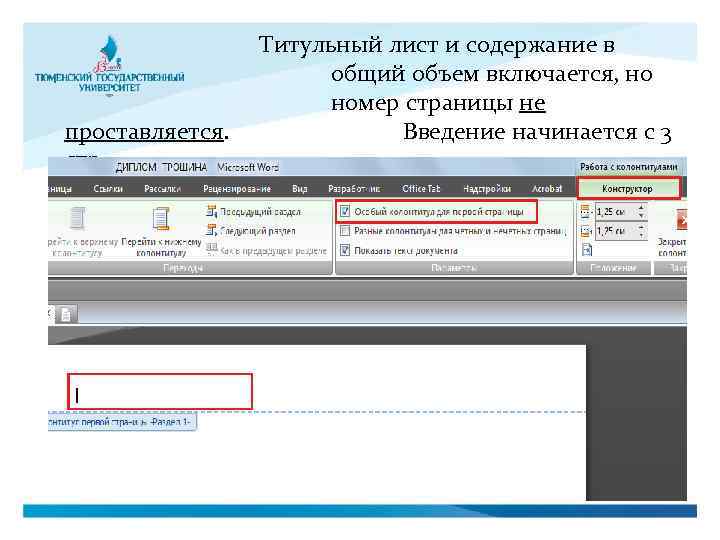The image size is (720, 540).
Task: Toggle the Показать текст документа checkbox
Action: tap(344, 250)
